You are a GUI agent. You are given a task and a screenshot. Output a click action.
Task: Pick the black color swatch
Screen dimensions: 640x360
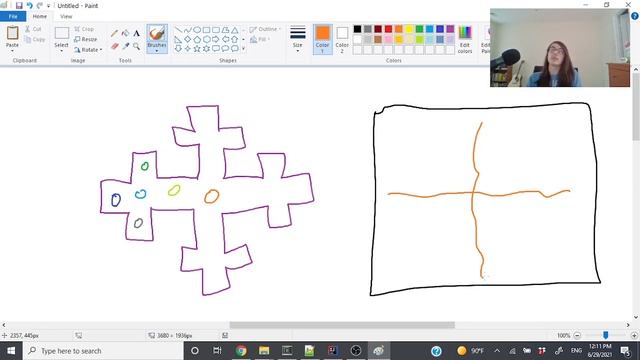pos(358,29)
